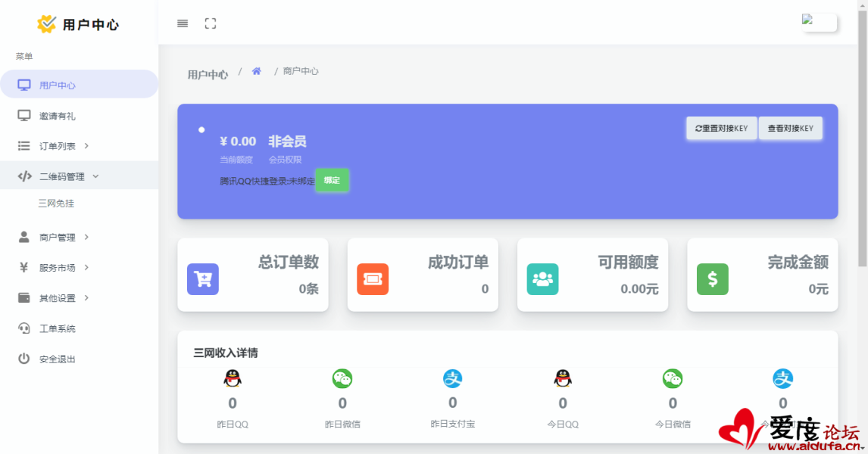The image size is (868, 454).
Task: Click WeChat icon above 今日微信
Action: coord(673,378)
